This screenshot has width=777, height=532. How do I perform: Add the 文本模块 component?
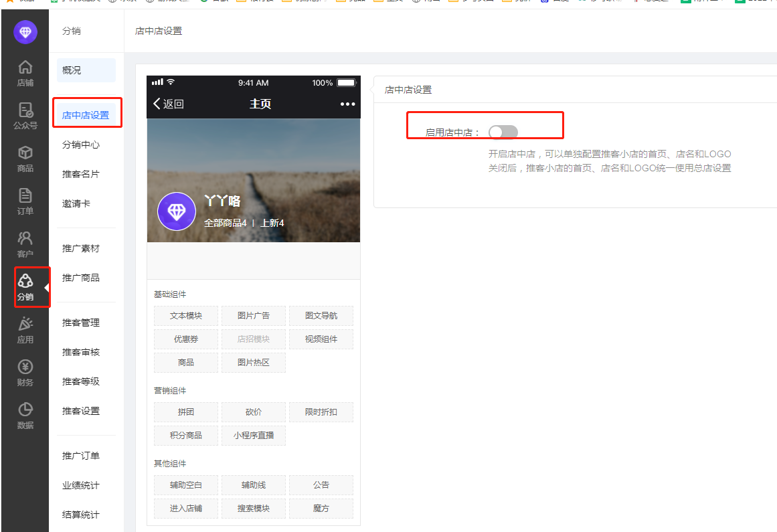(186, 316)
